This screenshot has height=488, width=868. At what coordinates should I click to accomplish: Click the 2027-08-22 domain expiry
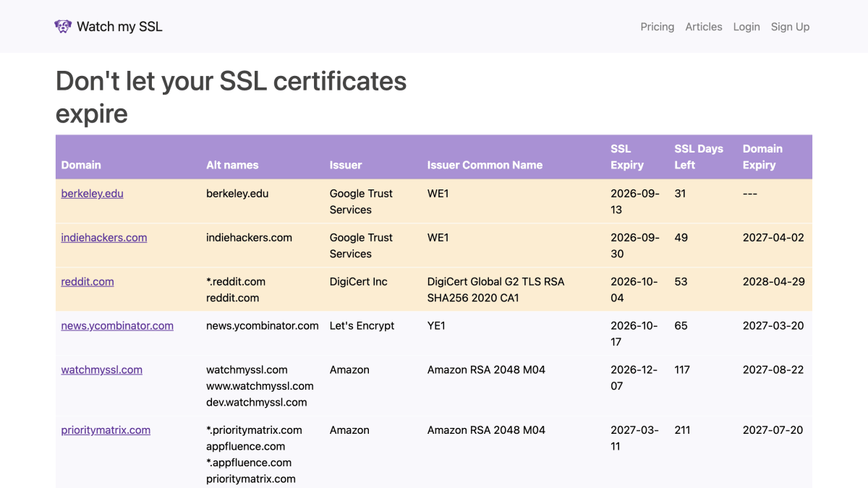773,370
